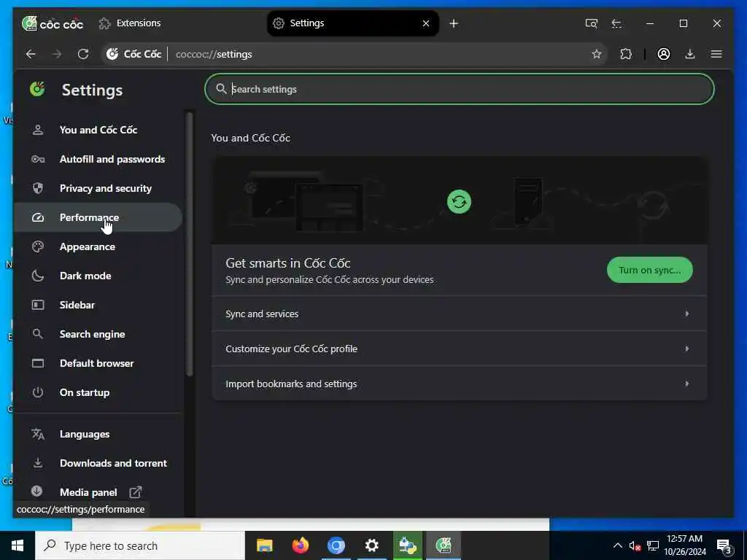Viewport: 747px width, 560px height.
Task: Click the Search settings field
Action: tap(460, 89)
